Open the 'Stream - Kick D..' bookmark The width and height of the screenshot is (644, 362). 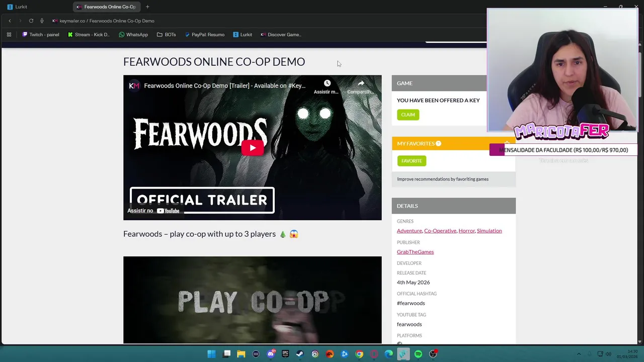[89, 35]
